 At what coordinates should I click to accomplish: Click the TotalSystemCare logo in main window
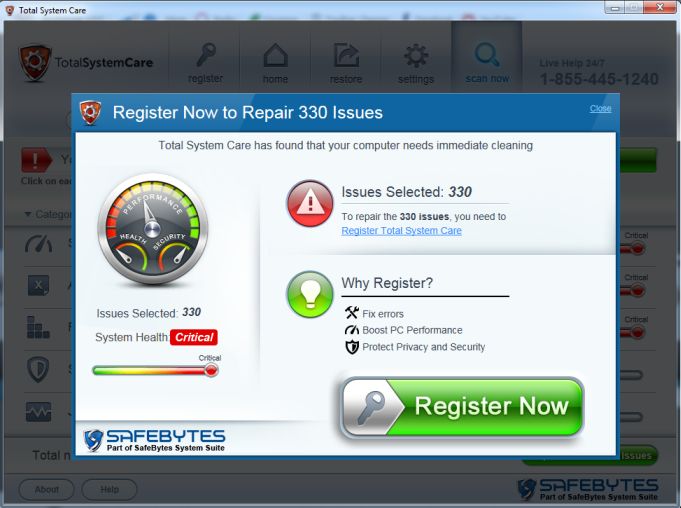pos(86,63)
